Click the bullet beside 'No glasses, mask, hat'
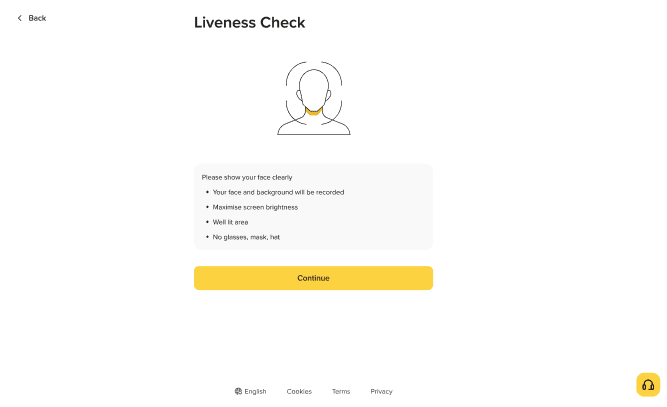This screenshot has width=667, height=407. click(207, 237)
